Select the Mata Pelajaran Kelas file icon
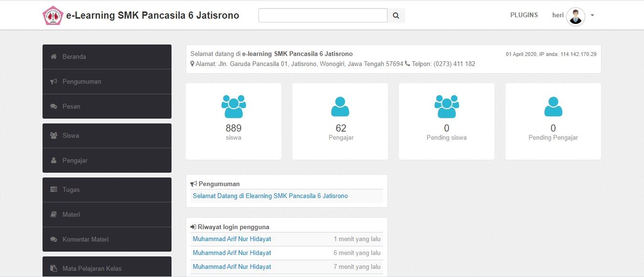Screen dimensions: 644x277 click(x=54, y=268)
